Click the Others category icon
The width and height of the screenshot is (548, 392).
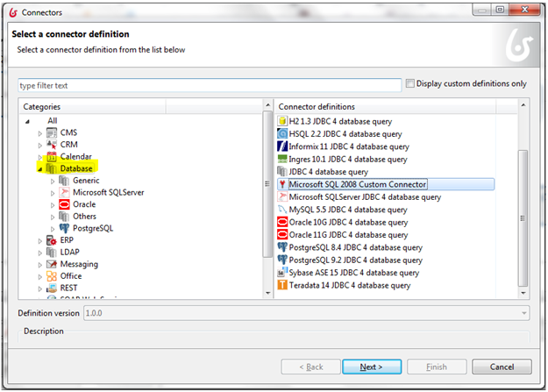(64, 217)
